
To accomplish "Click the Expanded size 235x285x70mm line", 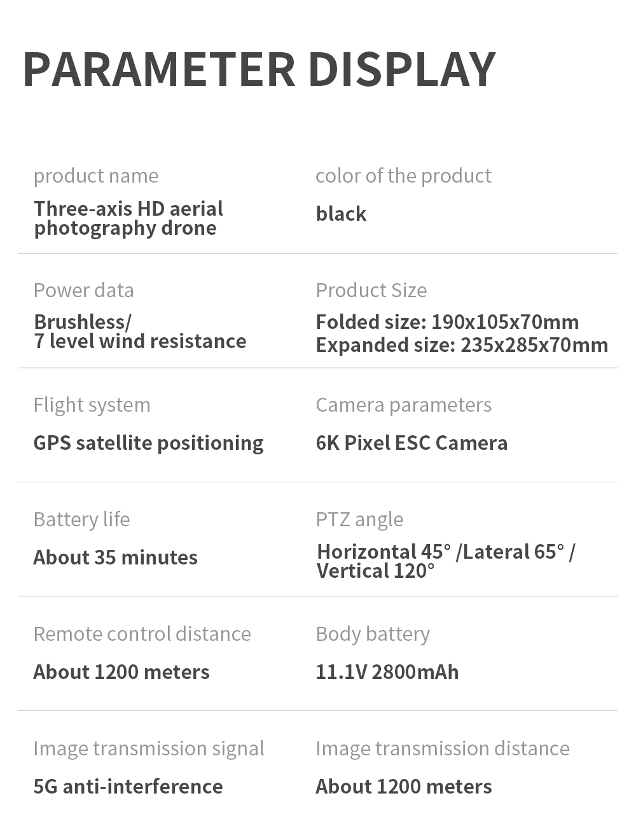I will [462, 345].
